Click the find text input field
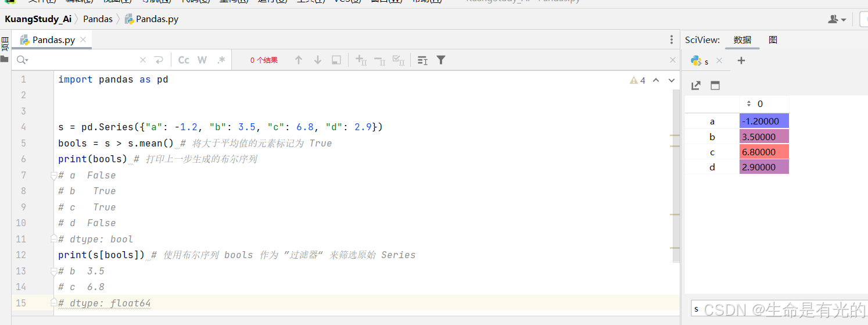 (84, 60)
